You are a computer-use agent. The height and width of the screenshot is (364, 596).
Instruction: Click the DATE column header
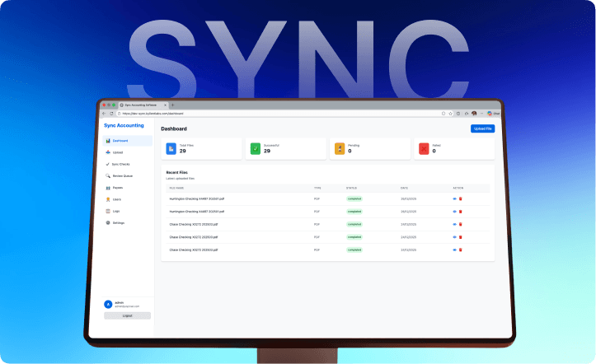tap(404, 189)
